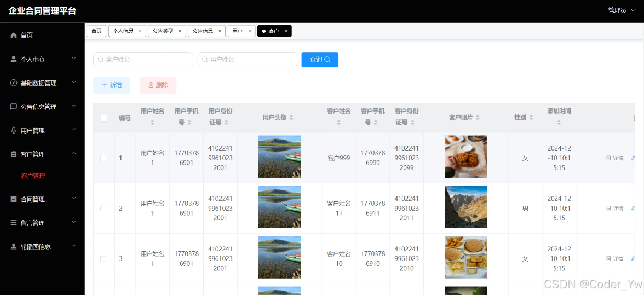Click the edit pencil icon in row 2
The image size is (644, 295).
point(633,209)
